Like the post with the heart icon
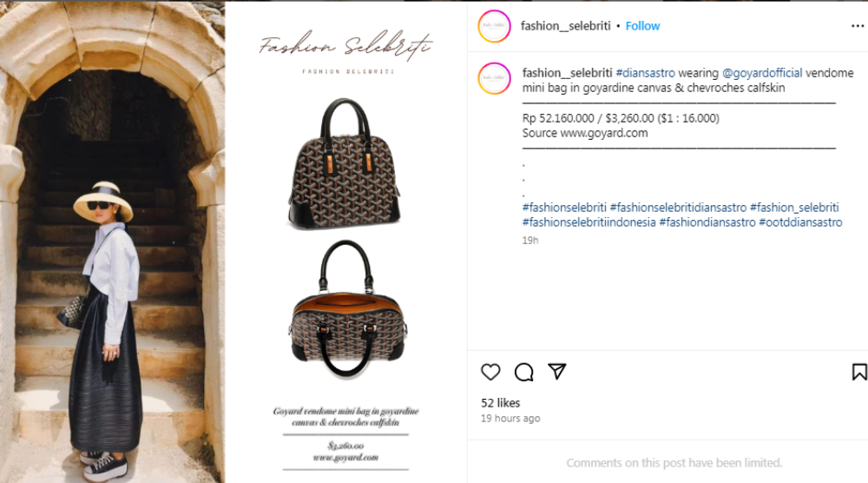The width and height of the screenshot is (868, 483). coord(490,372)
